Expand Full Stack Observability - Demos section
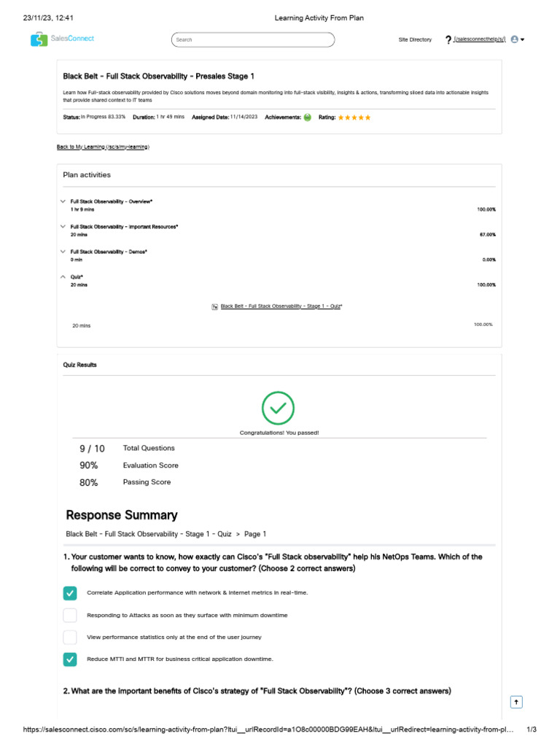560x747 pixels. pos(63,252)
